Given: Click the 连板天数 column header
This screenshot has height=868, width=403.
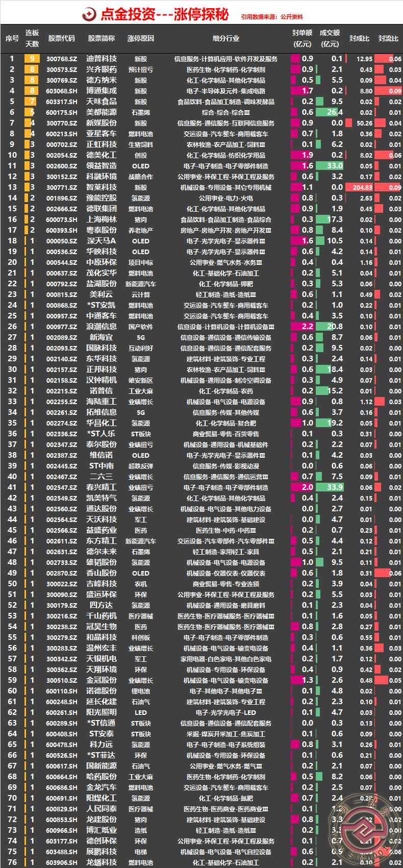Looking at the screenshot, I should point(32,39).
